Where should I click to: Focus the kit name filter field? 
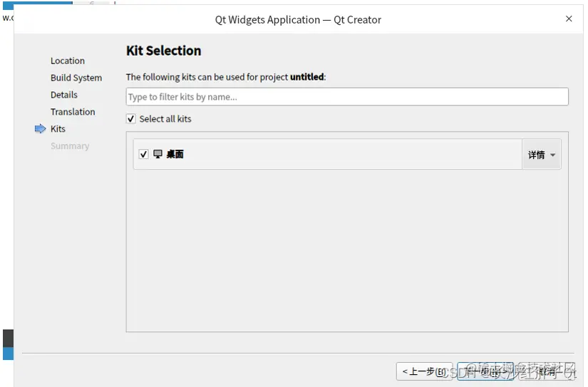(347, 97)
